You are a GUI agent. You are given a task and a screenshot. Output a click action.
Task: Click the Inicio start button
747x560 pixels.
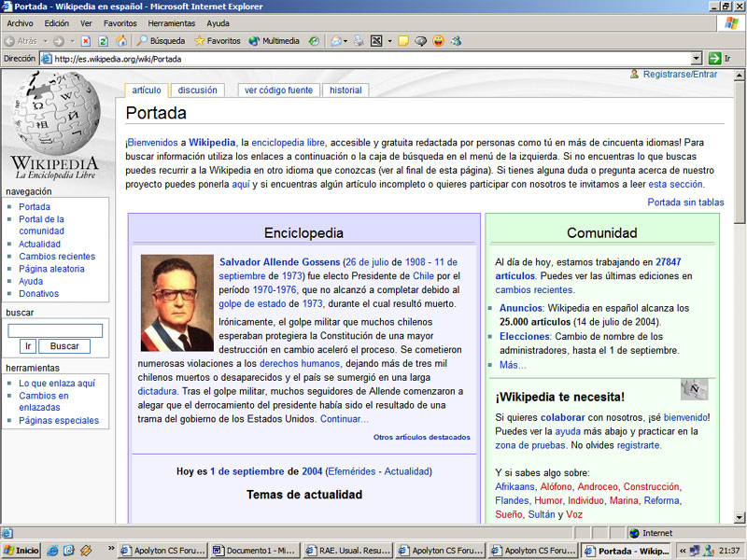[x=21, y=551]
